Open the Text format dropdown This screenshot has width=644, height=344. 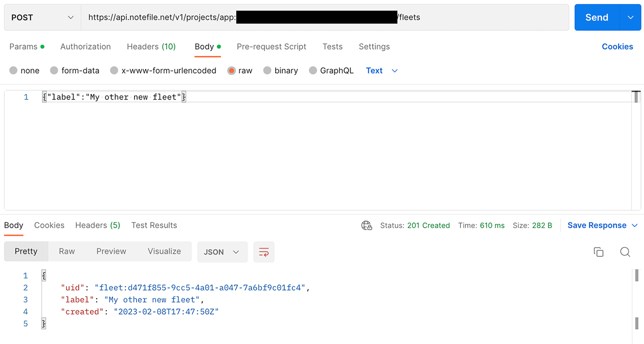tap(382, 70)
